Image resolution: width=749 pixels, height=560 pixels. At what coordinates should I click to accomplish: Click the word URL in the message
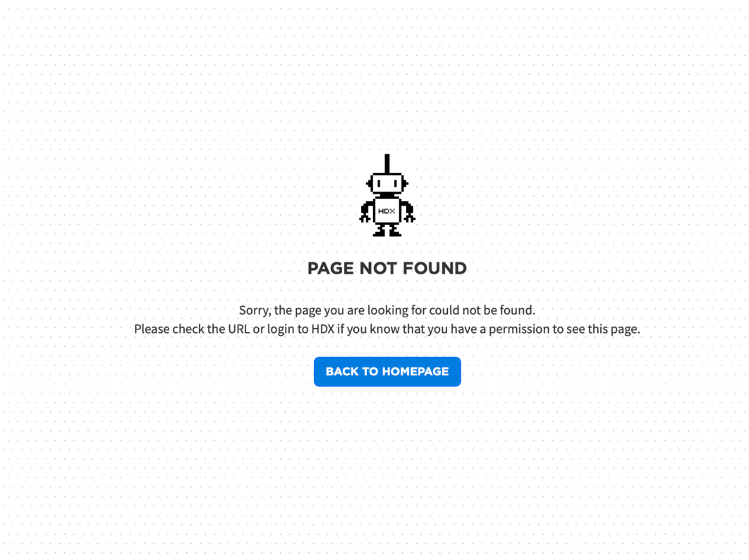point(239,329)
